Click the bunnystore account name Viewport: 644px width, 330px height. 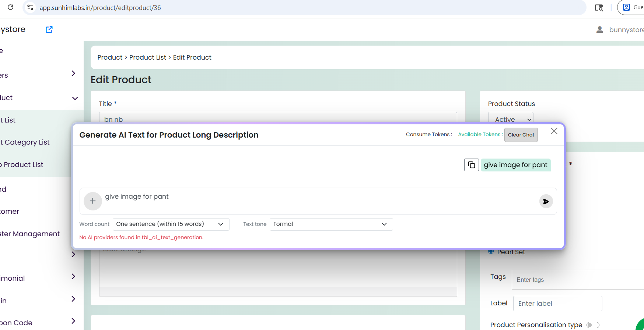626,29
